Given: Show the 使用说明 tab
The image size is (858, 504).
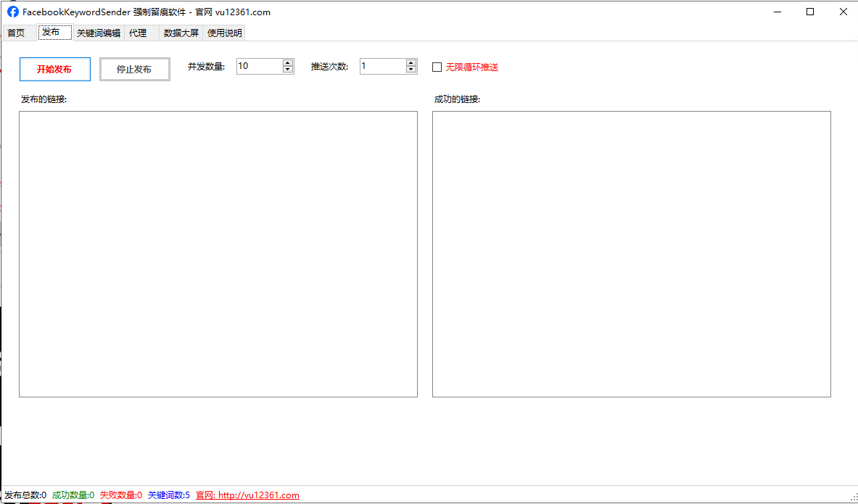Looking at the screenshot, I should [225, 33].
